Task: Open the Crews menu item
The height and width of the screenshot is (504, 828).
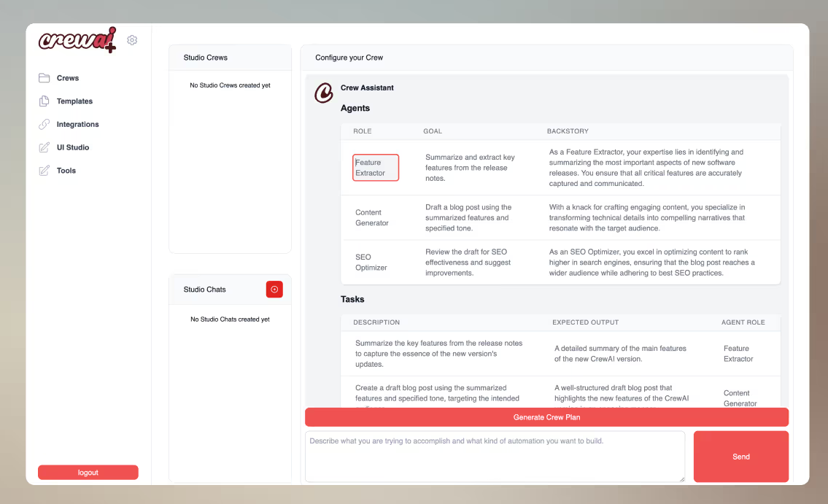Action: pyautogui.click(x=68, y=78)
